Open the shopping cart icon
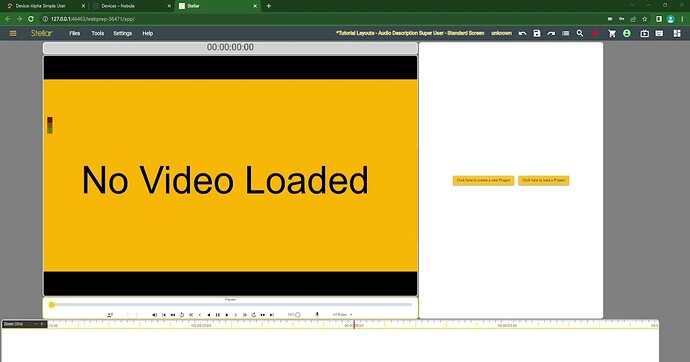 pyautogui.click(x=612, y=33)
